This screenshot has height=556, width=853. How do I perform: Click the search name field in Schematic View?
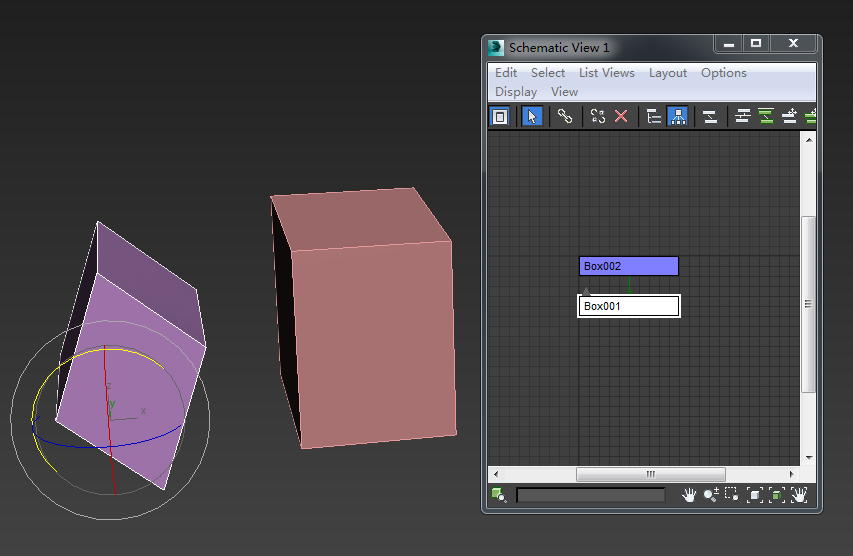[590, 495]
